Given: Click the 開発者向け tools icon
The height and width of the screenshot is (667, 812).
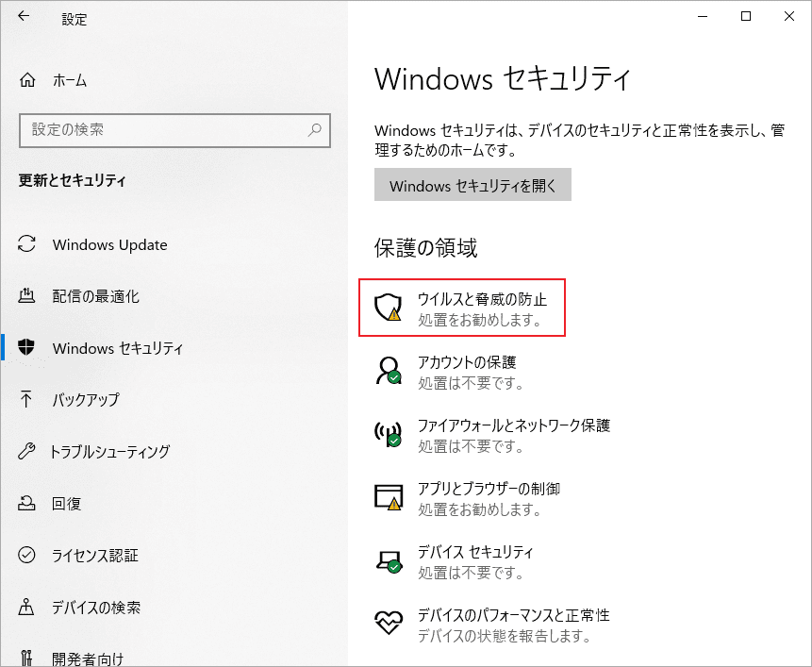Looking at the screenshot, I should 26,659.
